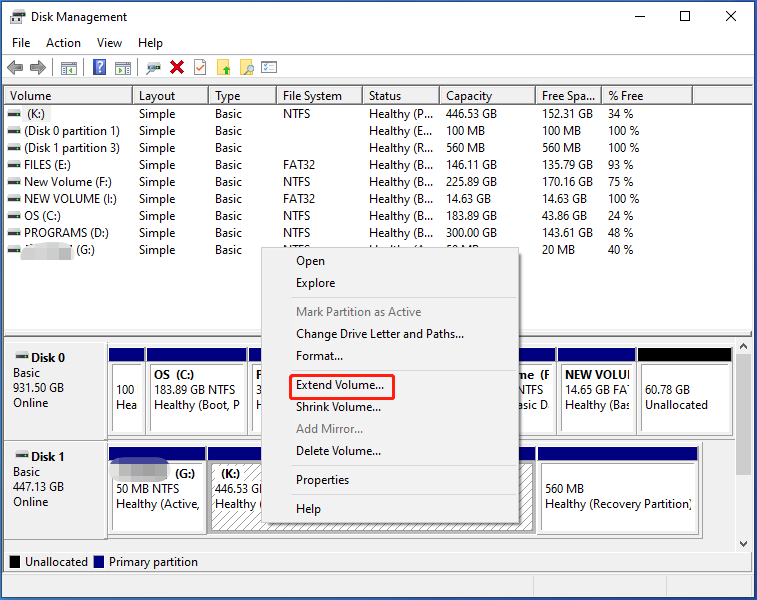Select the 100 MB partition block on Disk 0
The width and height of the screenshot is (757, 600).
pos(126,390)
